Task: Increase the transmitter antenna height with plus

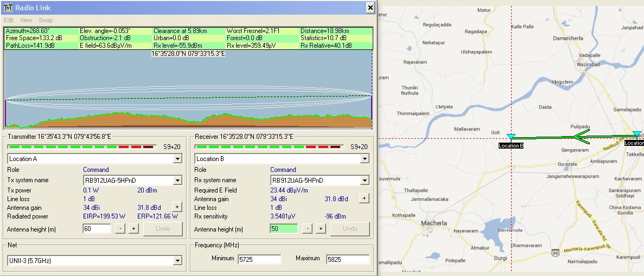Action: coord(133,229)
